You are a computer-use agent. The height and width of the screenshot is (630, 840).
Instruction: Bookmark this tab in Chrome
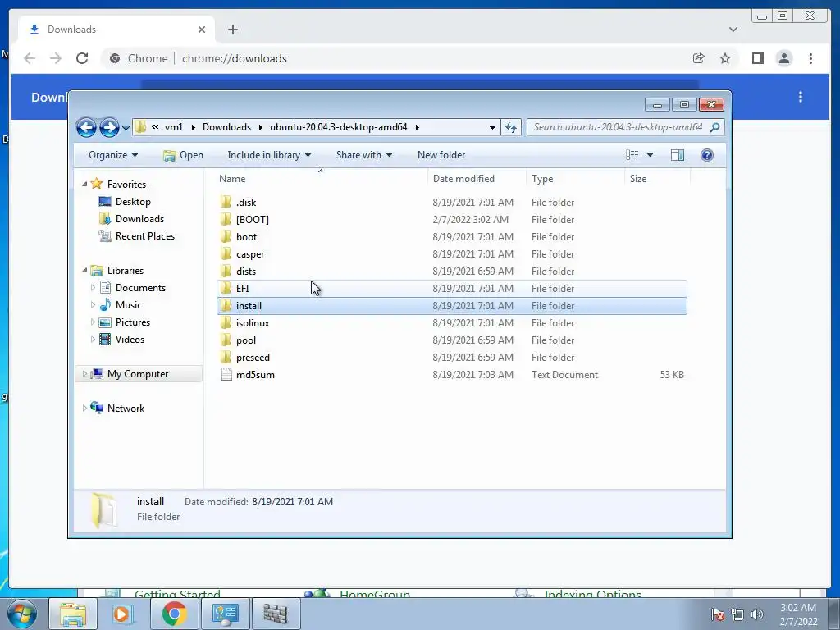pyautogui.click(x=725, y=58)
